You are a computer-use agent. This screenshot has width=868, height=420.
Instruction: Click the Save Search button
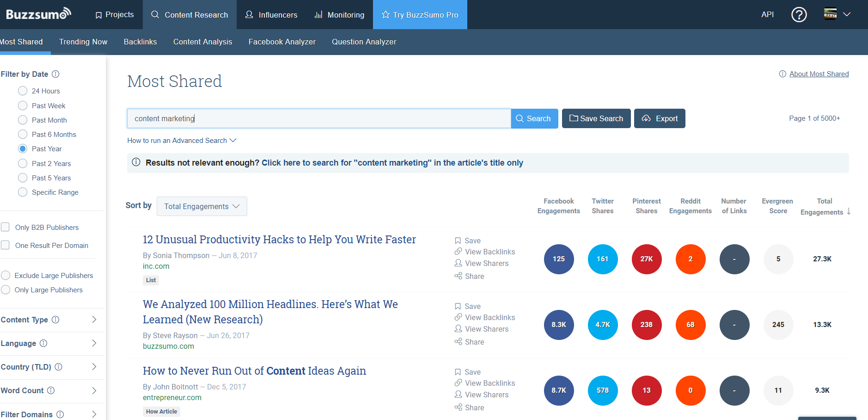click(x=596, y=118)
